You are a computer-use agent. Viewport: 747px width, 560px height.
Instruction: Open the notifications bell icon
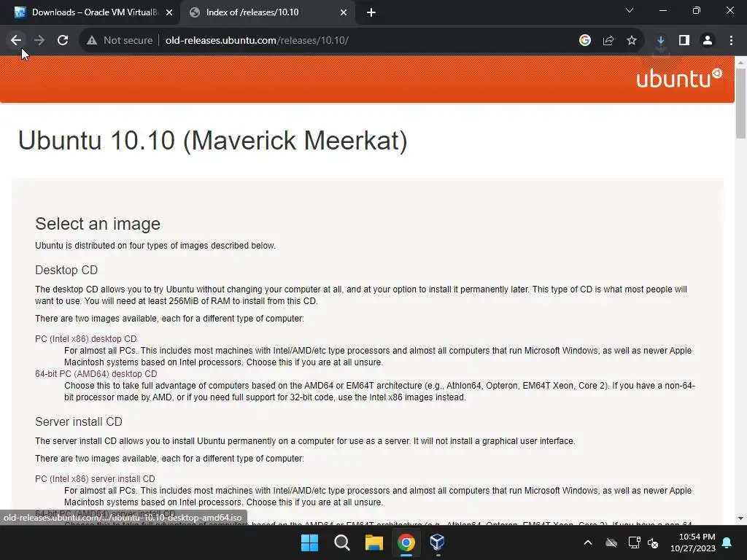pyautogui.click(x=727, y=542)
